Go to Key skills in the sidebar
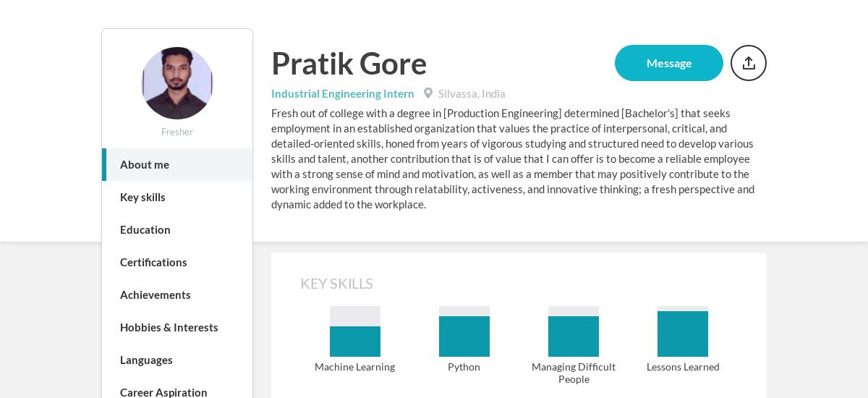868x398 pixels. (177, 197)
